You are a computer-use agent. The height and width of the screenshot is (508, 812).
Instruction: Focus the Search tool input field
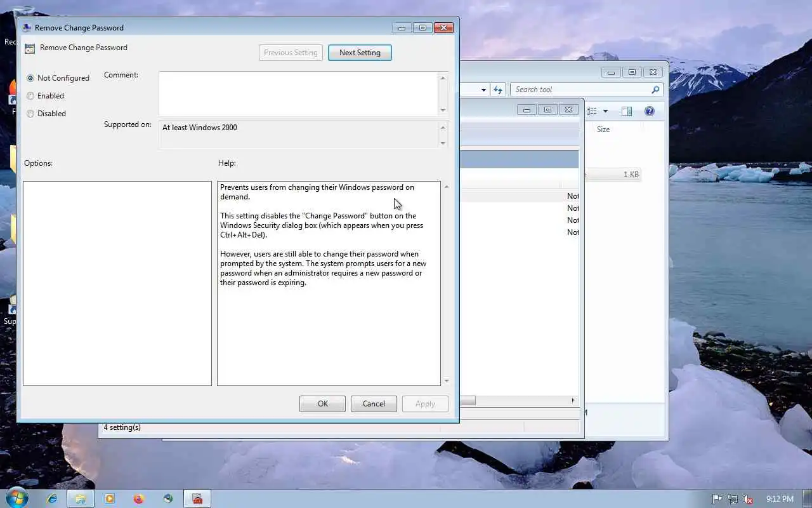coord(580,90)
